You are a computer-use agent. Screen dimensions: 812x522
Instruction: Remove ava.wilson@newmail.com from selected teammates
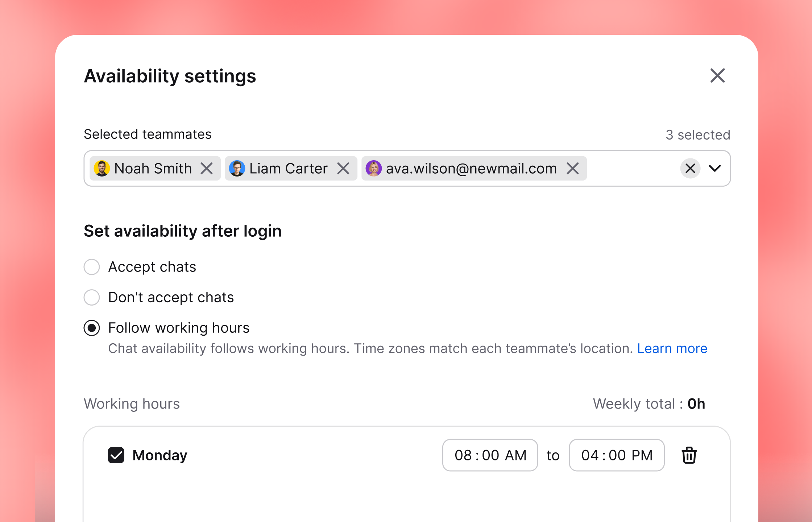click(x=573, y=169)
